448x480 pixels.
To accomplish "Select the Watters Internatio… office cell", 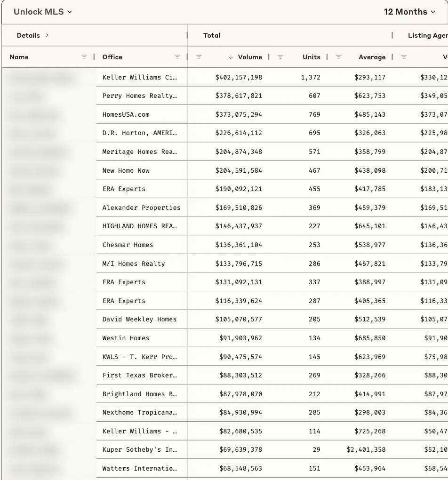I will [x=142, y=468].
